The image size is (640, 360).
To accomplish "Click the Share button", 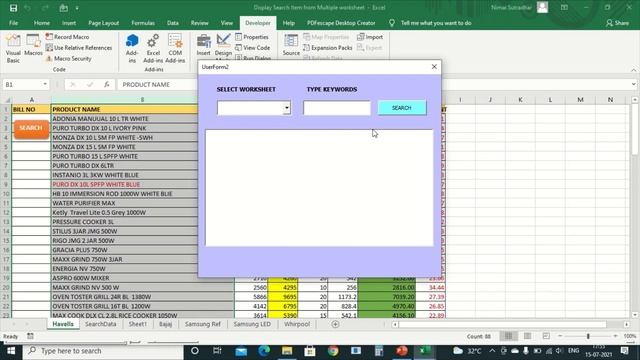I will click(x=617, y=23).
